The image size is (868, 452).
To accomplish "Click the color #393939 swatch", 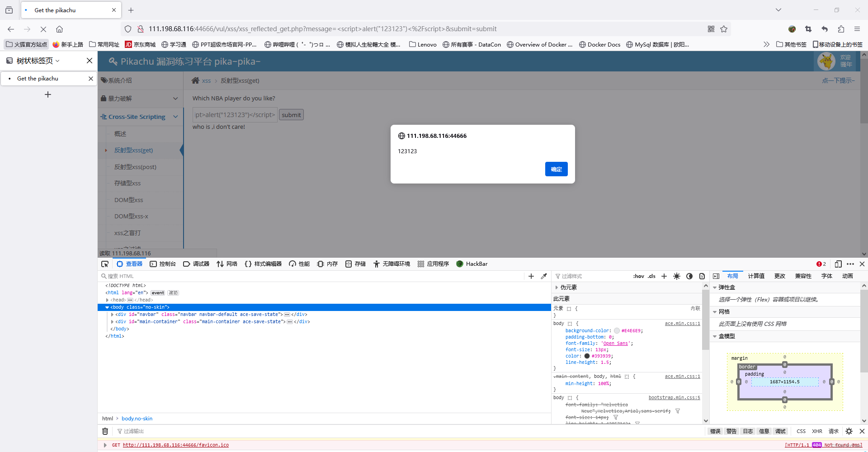I will click(587, 356).
